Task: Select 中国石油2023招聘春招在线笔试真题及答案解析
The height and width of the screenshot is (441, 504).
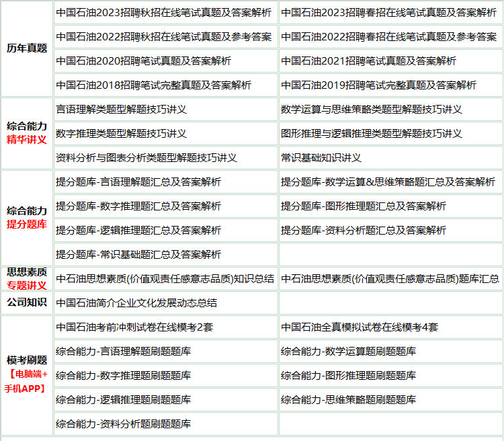Action: tap(388, 13)
